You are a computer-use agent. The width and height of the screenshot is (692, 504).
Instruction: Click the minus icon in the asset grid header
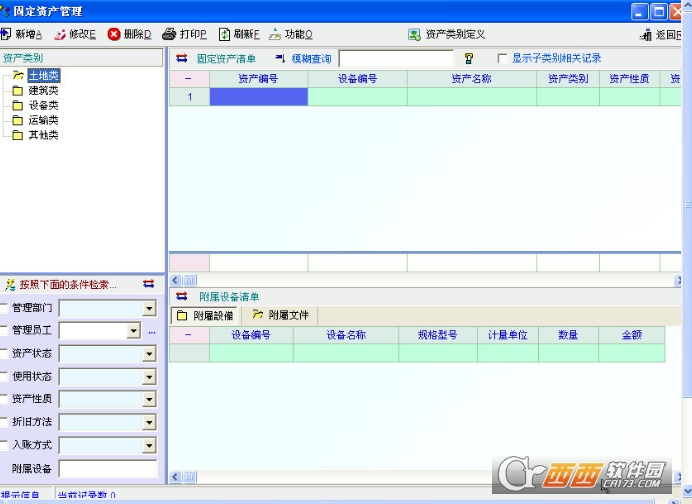coord(188,79)
